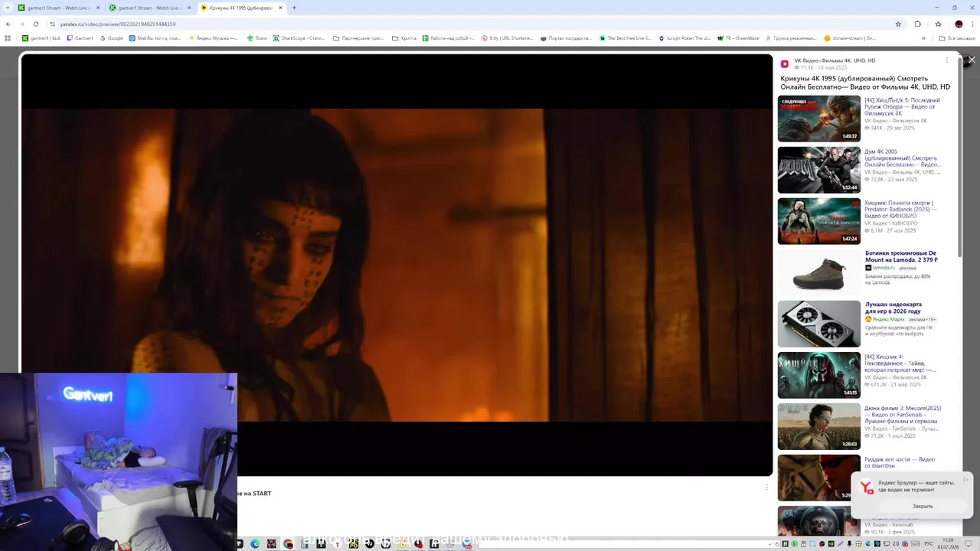This screenshot has height=551, width=980.
Task: Click the movie video player
Action: point(397,265)
